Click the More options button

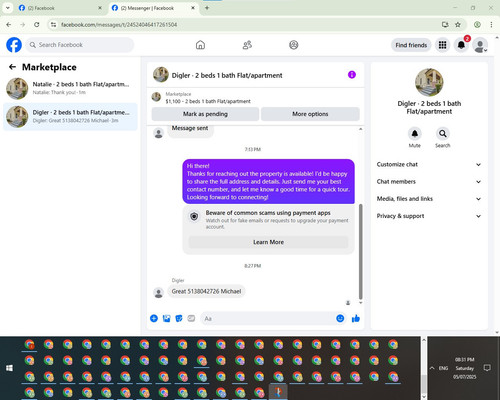(310, 114)
